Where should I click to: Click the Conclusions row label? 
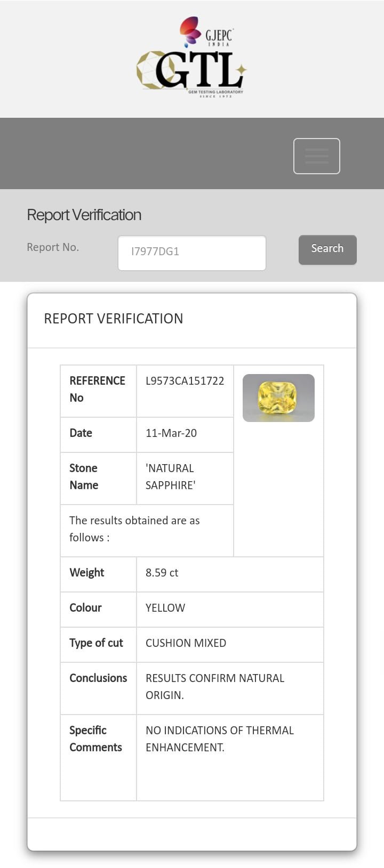point(98,678)
